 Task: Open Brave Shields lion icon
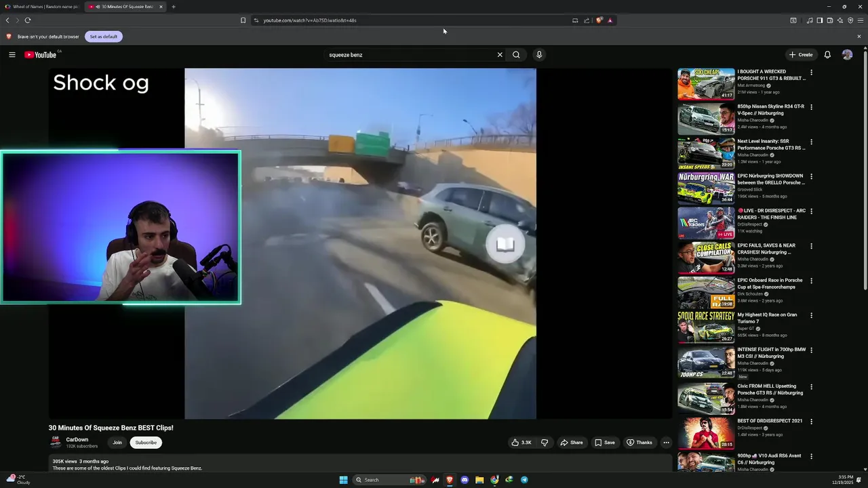(599, 20)
